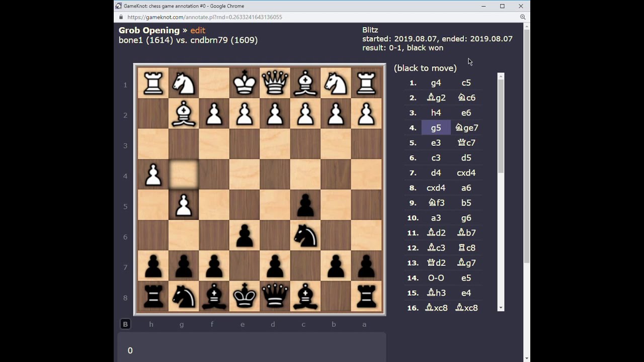Select the black pawn on d7
The height and width of the screenshot is (362, 644).
tap(275, 266)
